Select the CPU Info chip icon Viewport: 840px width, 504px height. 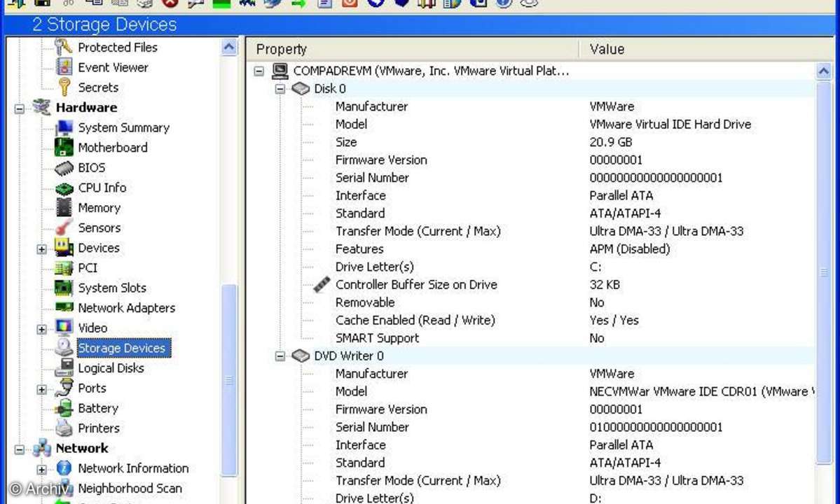(x=64, y=188)
